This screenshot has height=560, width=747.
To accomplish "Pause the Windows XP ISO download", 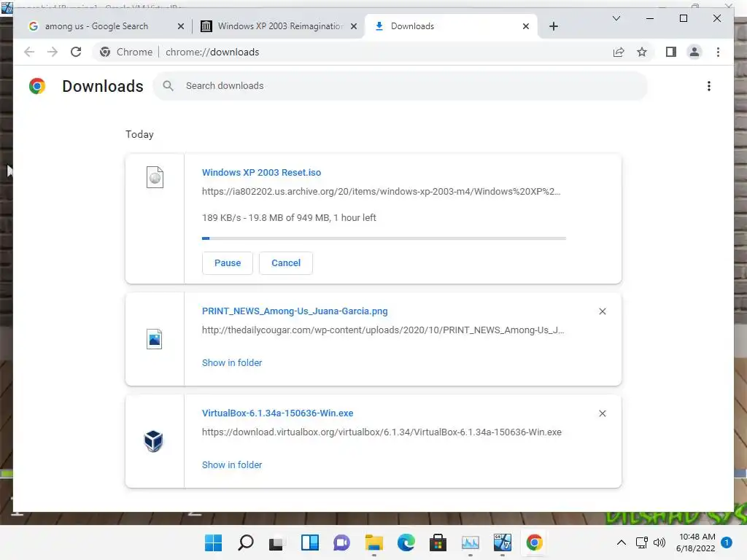I will pos(228,262).
